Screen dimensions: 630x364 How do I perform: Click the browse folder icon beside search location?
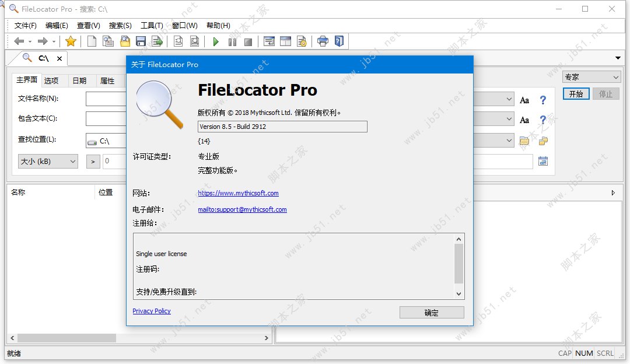[524, 141]
